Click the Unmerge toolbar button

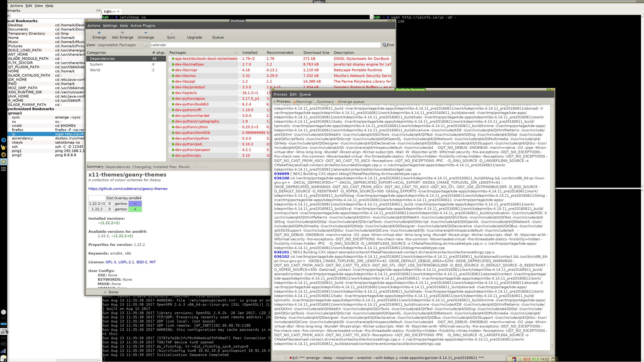pyautogui.click(x=146, y=35)
